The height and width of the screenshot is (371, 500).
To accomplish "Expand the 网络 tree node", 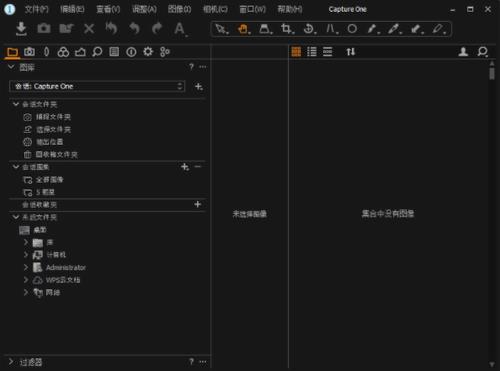I will [26, 292].
